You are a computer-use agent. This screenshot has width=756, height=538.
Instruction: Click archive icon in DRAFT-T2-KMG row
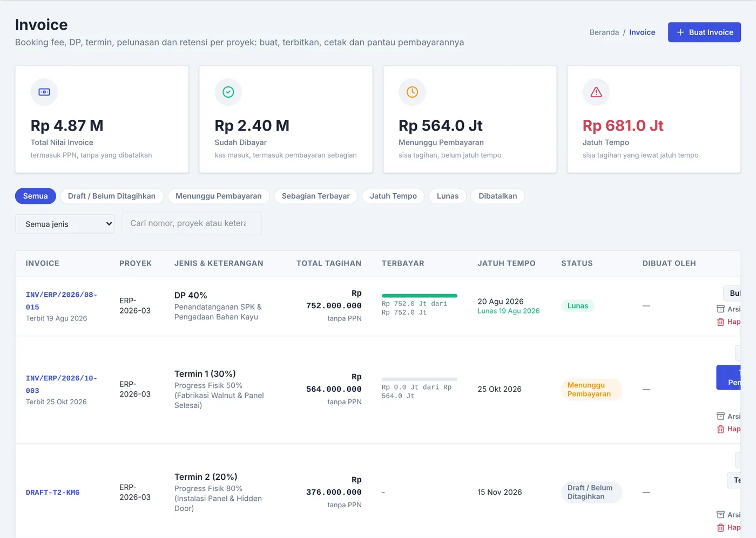[x=720, y=515]
